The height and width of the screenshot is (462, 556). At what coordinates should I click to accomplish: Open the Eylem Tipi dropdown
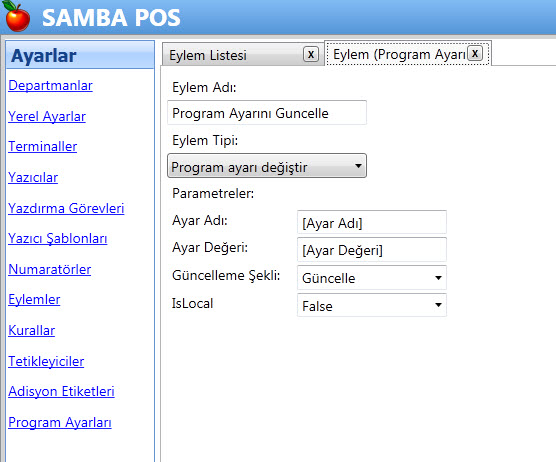click(267, 166)
